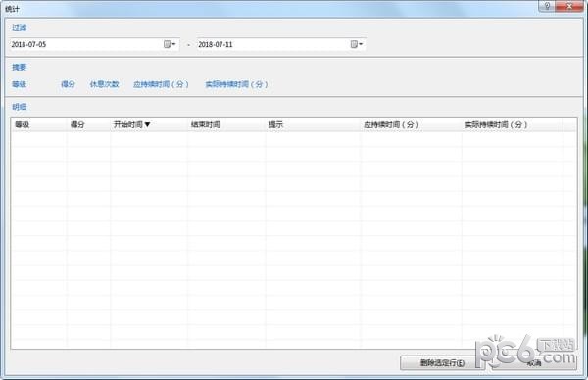
Task: Open the end date calendar dropdown
Action: (357, 44)
